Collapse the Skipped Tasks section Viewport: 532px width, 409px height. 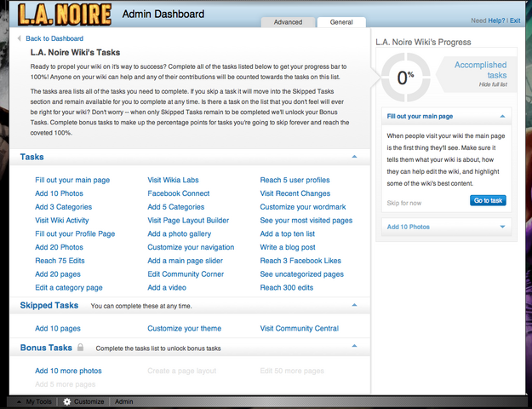pos(354,305)
